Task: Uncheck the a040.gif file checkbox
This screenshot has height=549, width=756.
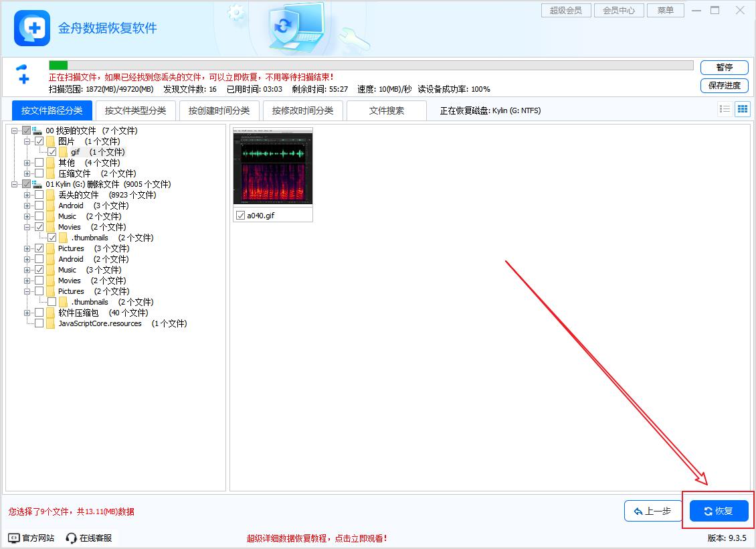Action: click(x=240, y=216)
